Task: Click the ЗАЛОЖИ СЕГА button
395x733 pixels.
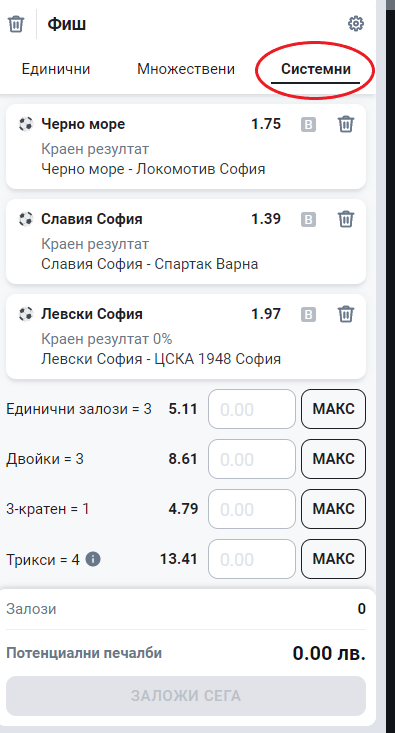Action: click(x=186, y=696)
